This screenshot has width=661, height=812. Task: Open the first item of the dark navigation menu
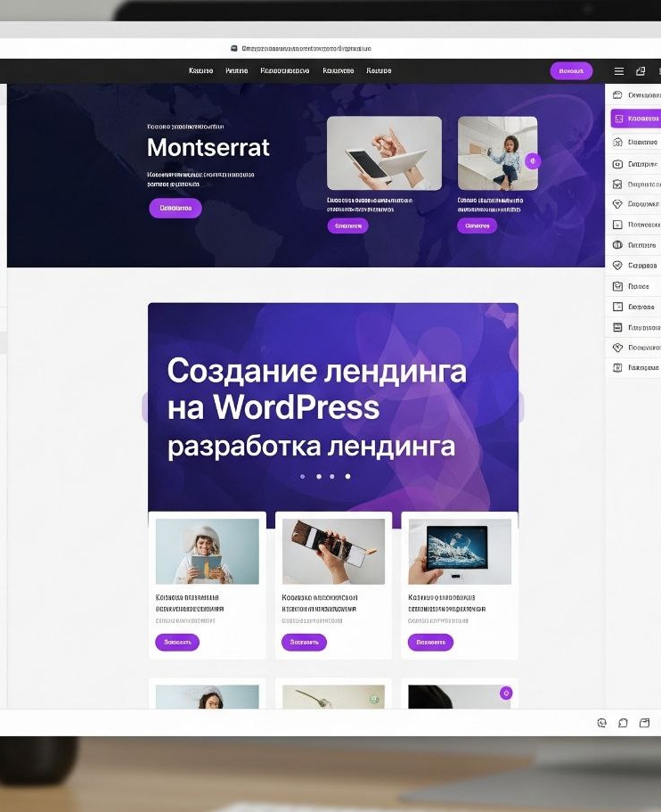(200, 70)
